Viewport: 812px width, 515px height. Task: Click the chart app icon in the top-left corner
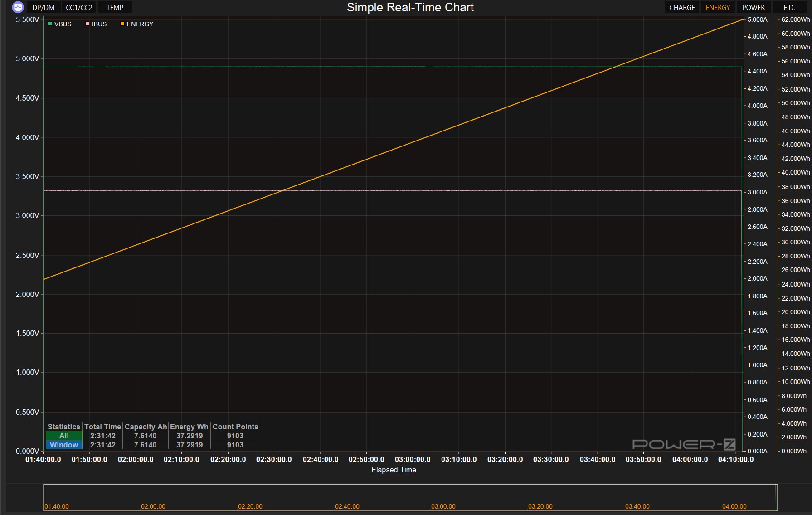tap(18, 7)
